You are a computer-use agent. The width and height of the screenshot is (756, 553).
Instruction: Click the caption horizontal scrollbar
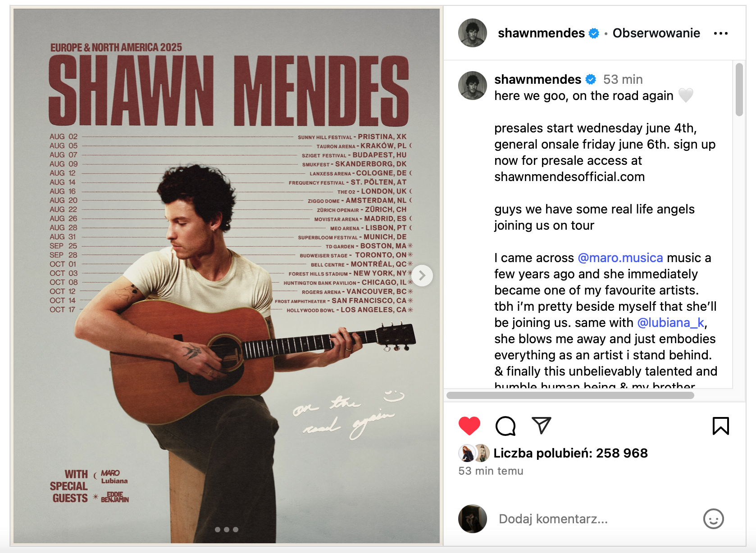coord(570,395)
